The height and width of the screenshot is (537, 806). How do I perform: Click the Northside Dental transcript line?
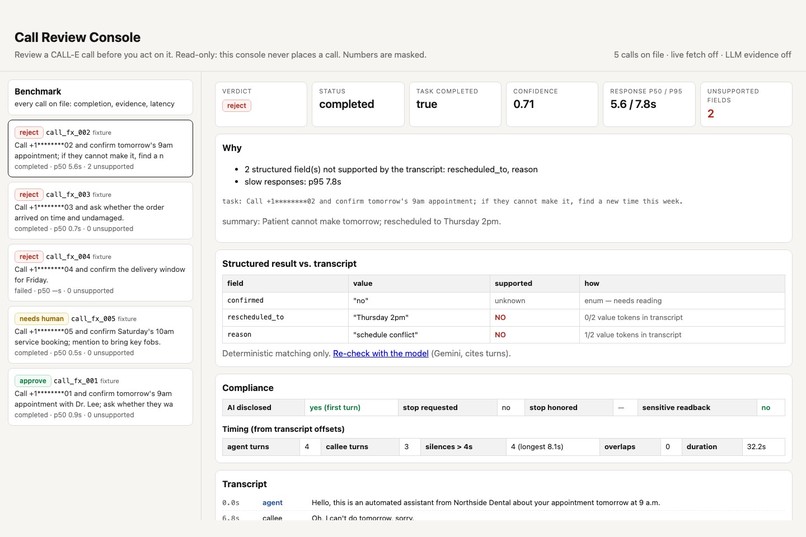(x=485, y=503)
